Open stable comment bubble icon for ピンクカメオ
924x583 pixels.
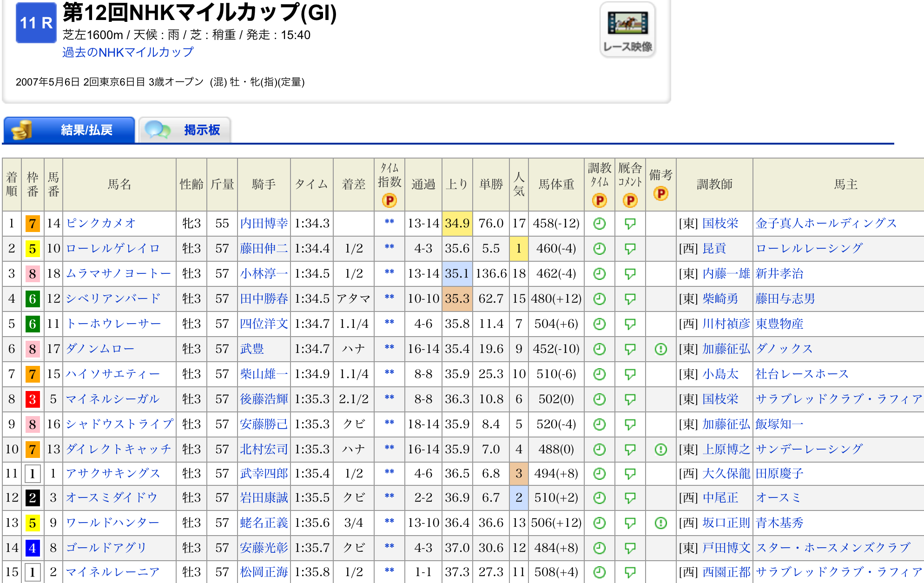[x=630, y=224]
